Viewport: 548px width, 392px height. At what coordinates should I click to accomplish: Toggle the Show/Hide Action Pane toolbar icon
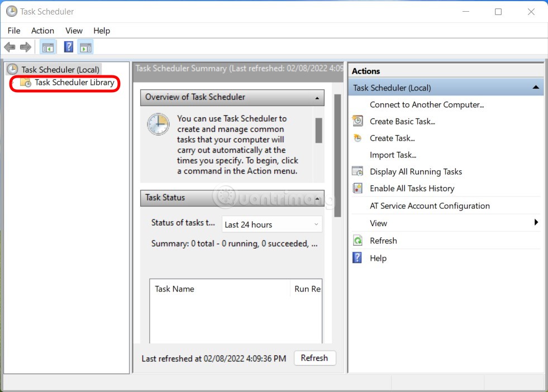[x=85, y=47]
